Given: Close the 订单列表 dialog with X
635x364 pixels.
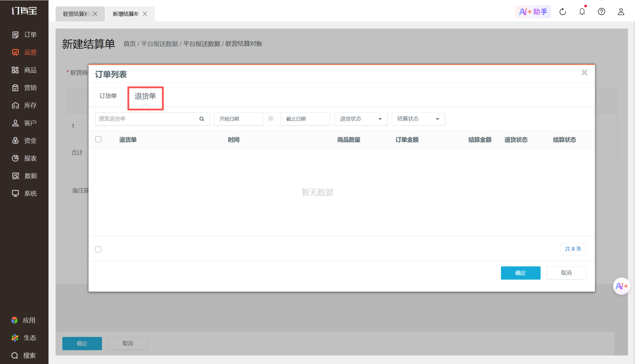Looking at the screenshot, I should [584, 72].
